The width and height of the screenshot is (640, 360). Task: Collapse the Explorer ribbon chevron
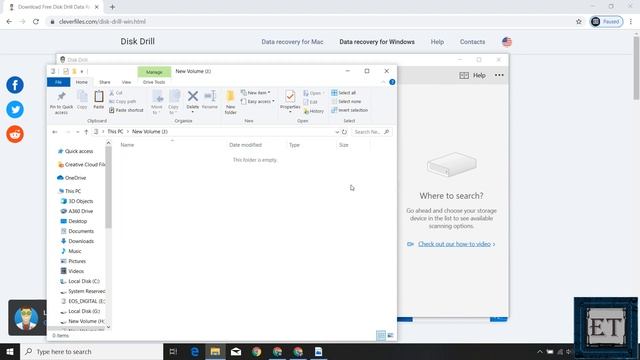[383, 82]
